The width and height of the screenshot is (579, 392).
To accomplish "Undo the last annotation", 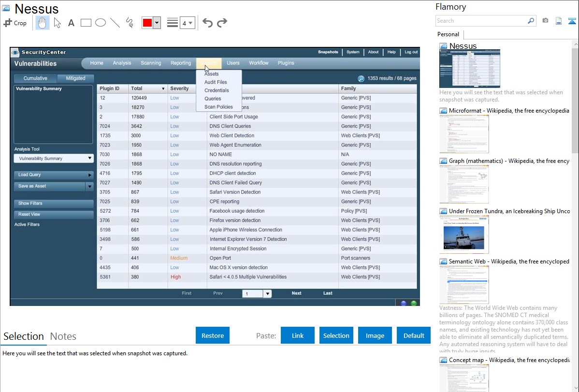I will 207,23.
